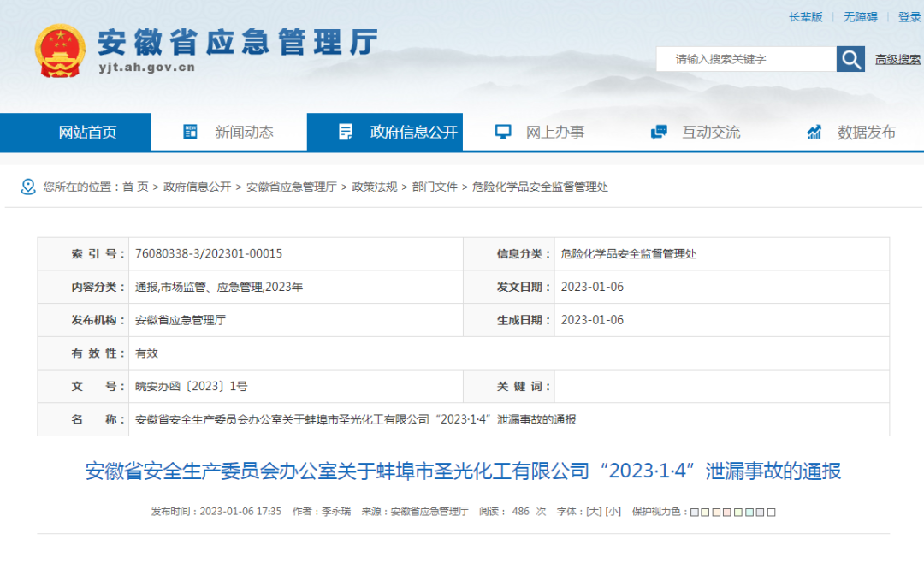Click 安徽省应急管理厅 in the breadcrumb trail
Viewport: 924px width, 581px height.
[291, 187]
